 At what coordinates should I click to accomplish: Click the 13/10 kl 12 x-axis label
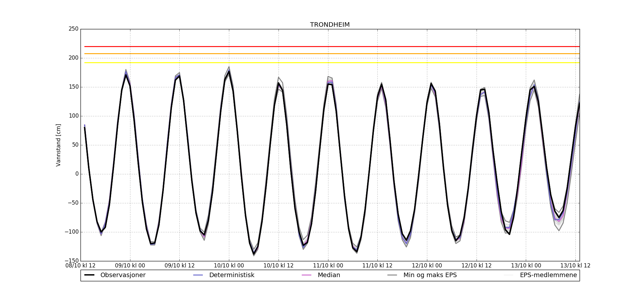point(575,266)
